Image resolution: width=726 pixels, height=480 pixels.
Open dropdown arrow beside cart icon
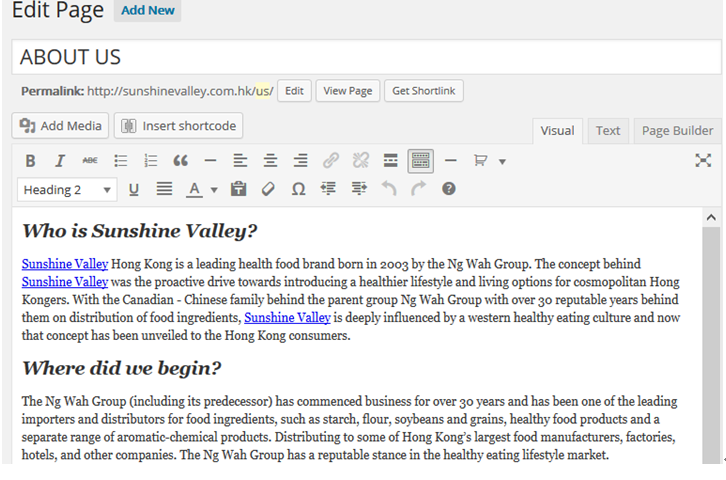(x=502, y=162)
